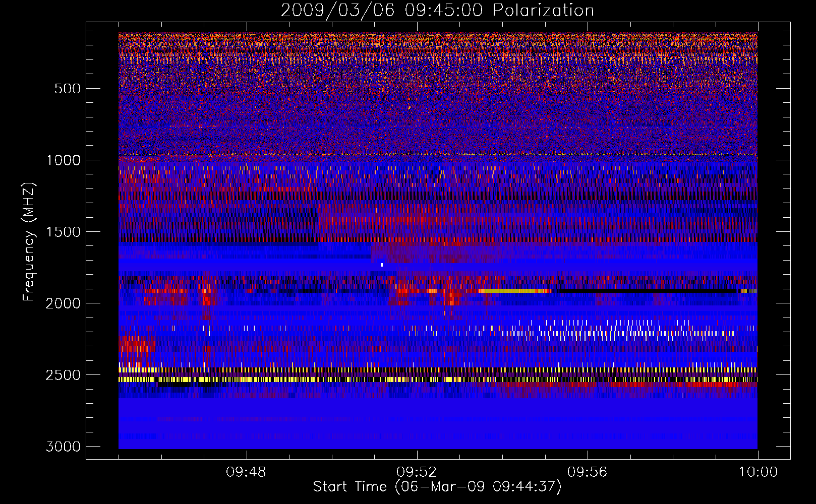
Task: Click the 2500 frequency tick label
Action: pyautogui.click(x=64, y=375)
